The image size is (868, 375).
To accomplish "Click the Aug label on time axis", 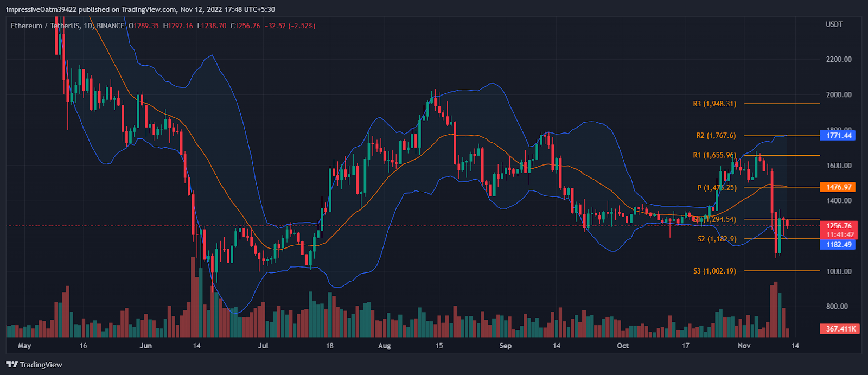I will [384, 346].
